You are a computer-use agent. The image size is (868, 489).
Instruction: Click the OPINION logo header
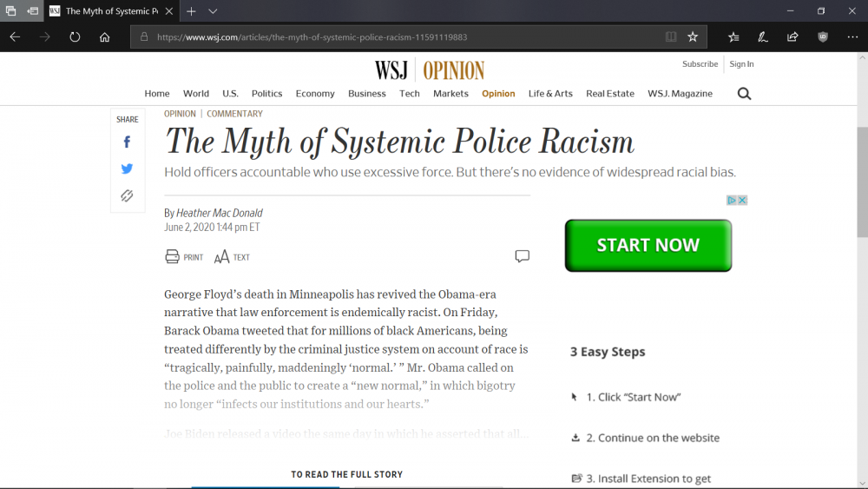pos(453,71)
